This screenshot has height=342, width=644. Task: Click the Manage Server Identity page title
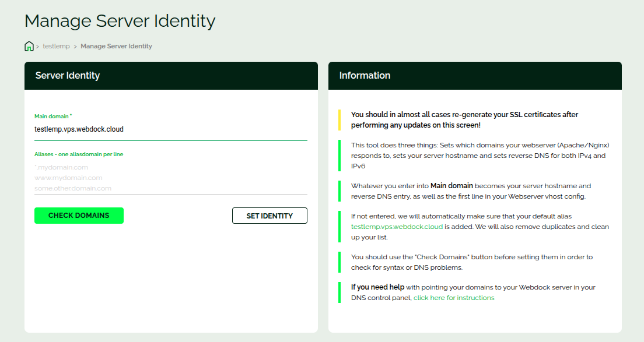coord(120,21)
